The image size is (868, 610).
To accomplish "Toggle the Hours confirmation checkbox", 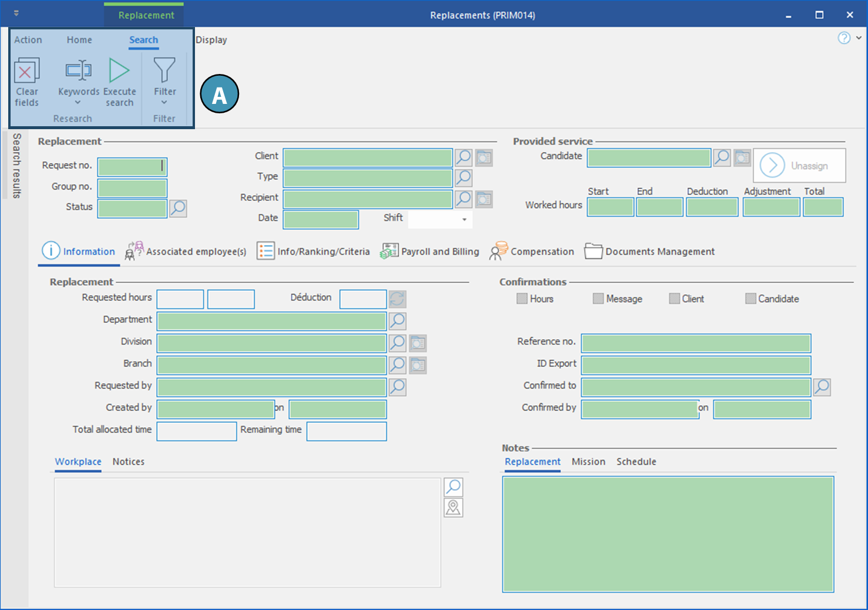I will click(522, 299).
